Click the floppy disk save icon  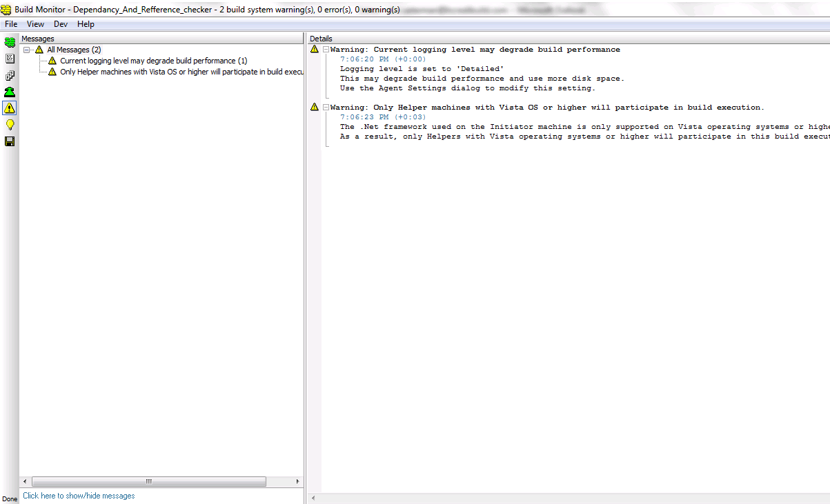point(10,141)
